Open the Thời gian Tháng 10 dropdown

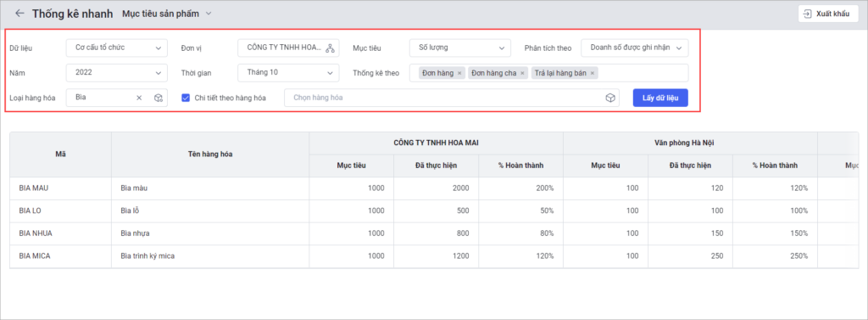pos(288,73)
